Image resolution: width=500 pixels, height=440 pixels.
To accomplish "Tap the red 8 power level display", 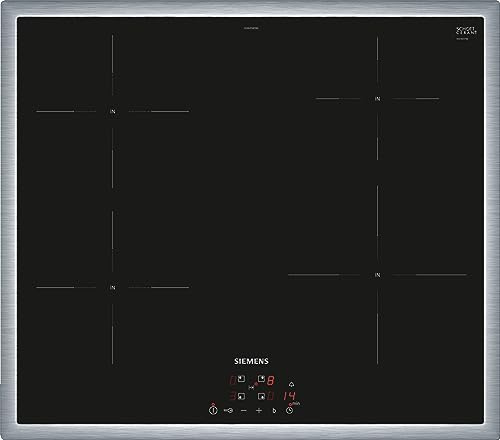I will click(270, 380).
